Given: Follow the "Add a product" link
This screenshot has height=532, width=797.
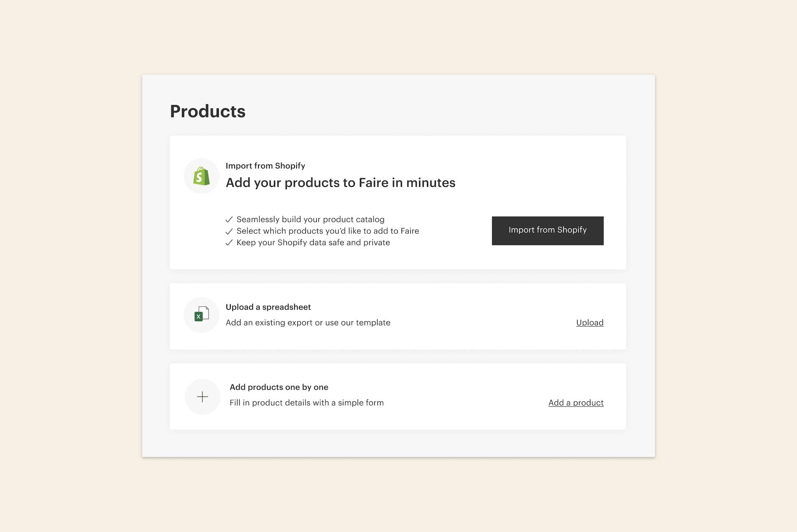Looking at the screenshot, I should (576, 403).
